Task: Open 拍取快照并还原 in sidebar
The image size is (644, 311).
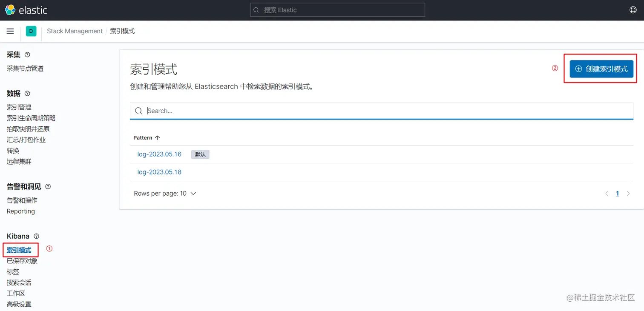Action: click(x=28, y=129)
